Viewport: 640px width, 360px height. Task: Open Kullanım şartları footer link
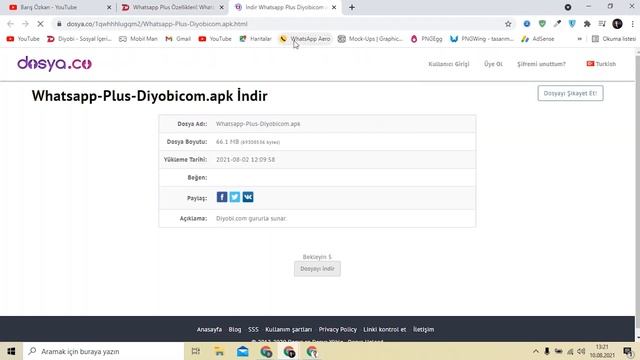(289, 329)
